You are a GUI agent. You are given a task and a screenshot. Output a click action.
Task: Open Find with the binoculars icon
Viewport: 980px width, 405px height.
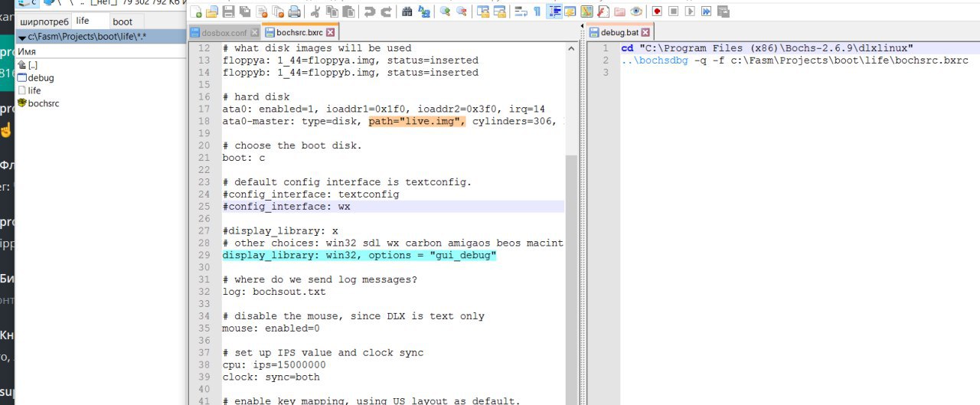tap(407, 11)
